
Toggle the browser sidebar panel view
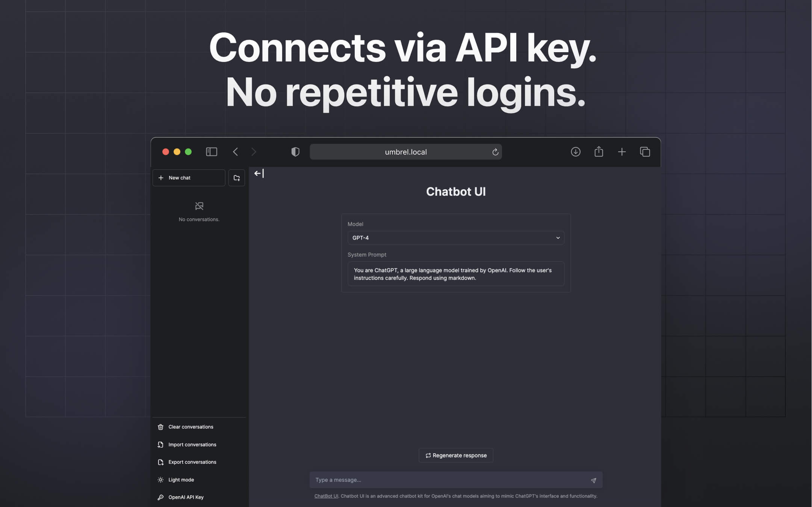pyautogui.click(x=212, y=152)
